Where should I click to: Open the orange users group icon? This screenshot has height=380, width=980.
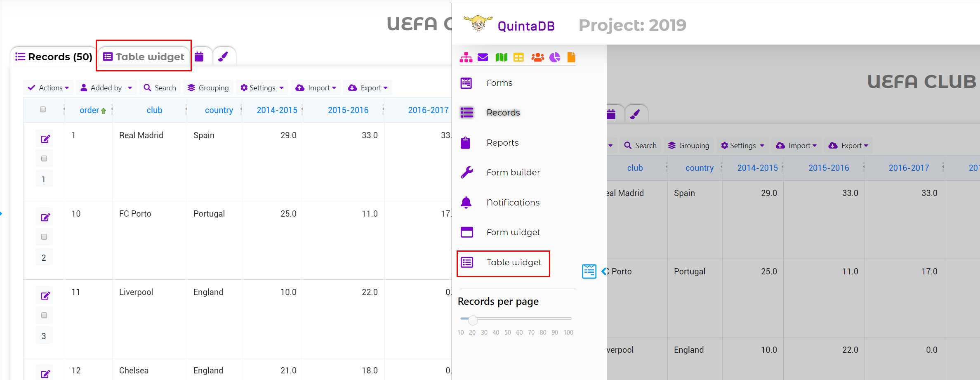[x=537, y=57]
